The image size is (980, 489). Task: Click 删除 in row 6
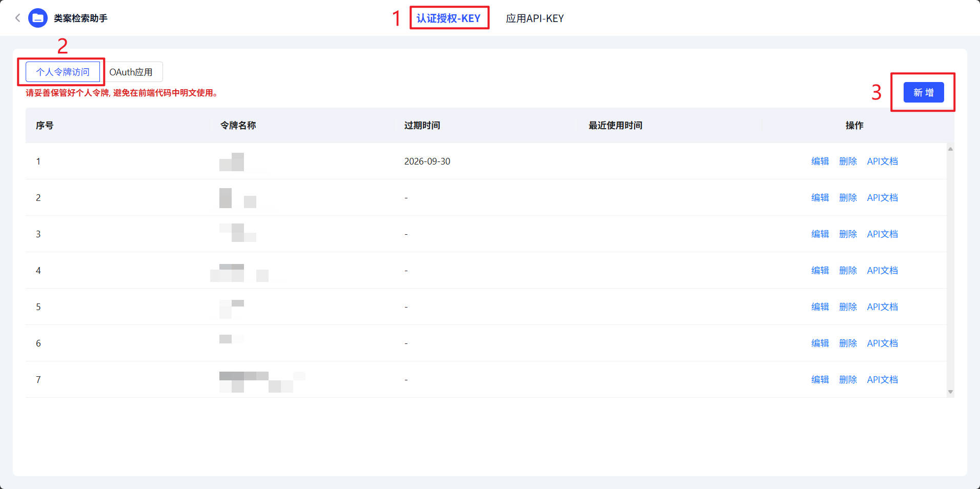coord(848,343)
